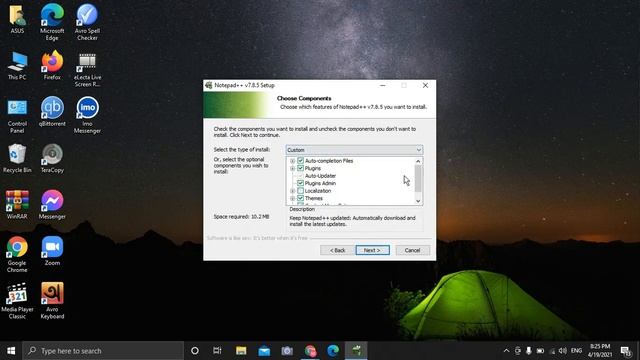The height and width of the screenshot is (360, 640).
Task: Expand the Localization tree node
Action: tap(293, 191)
